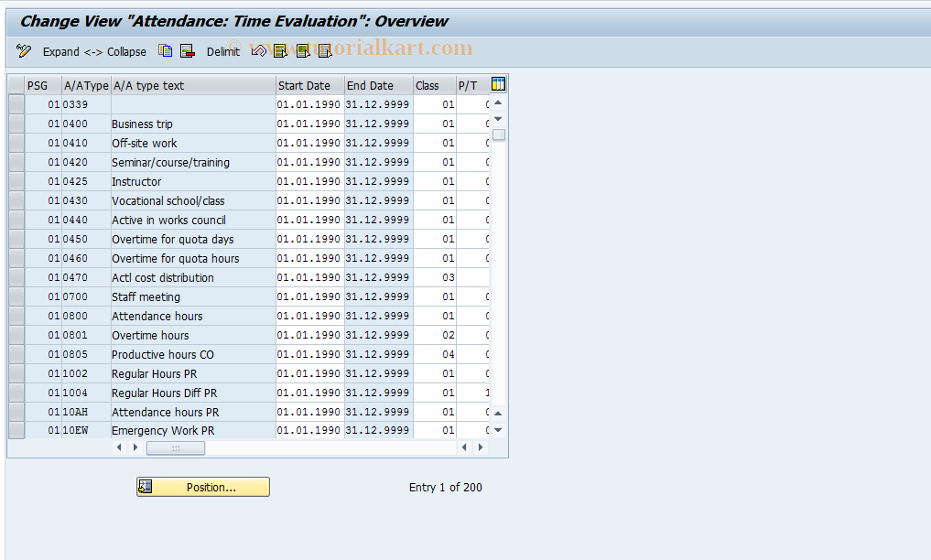Click horizontal scroll left arrow at table right
931x560 pixels.
[x=464, y=447]
